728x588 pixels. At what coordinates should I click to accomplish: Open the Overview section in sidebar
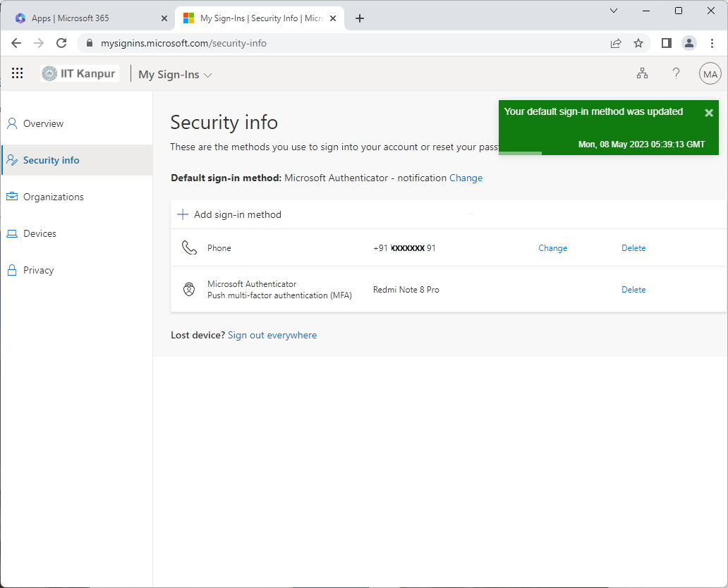click(43, 123)
